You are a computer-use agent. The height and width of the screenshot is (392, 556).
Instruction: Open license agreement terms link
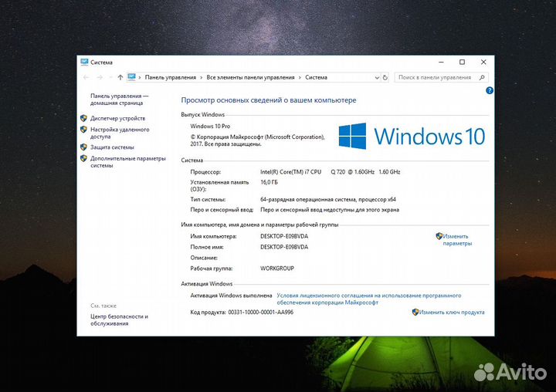369,299
